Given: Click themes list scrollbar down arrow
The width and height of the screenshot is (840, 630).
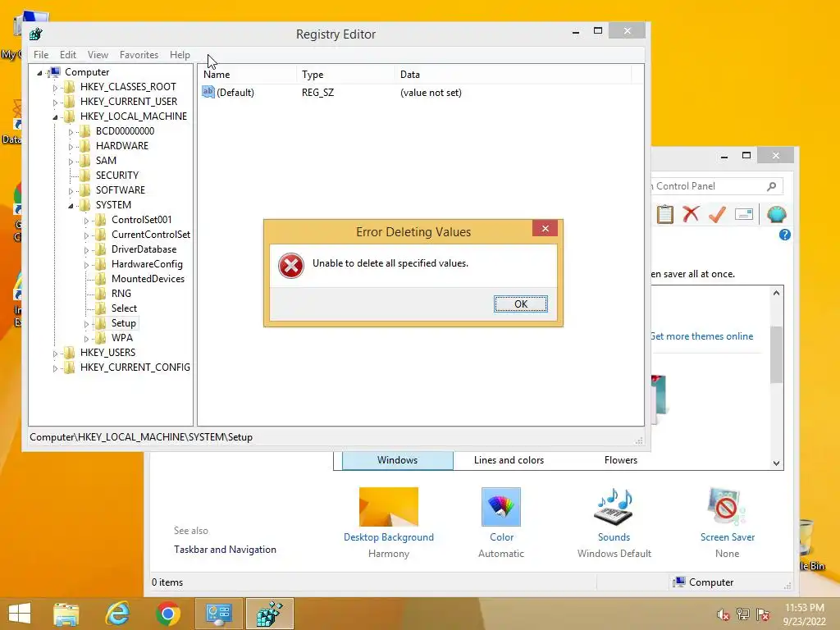Looking at the screenshot, I should pyautogui.click(x=776, y=463).
